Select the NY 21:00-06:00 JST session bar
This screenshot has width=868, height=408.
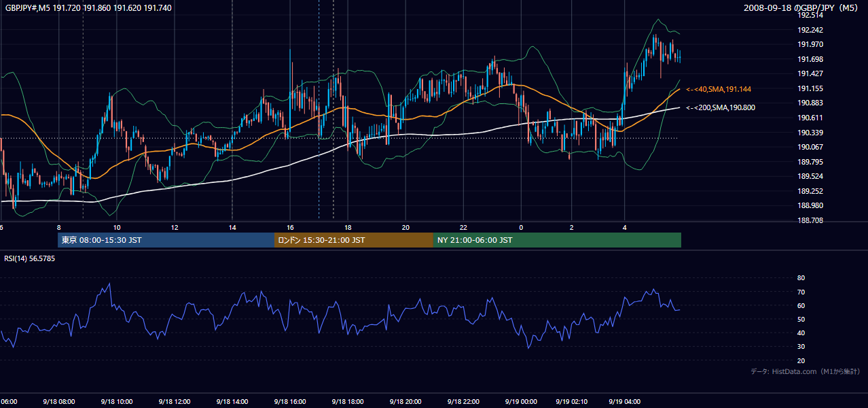click(557, 240)
